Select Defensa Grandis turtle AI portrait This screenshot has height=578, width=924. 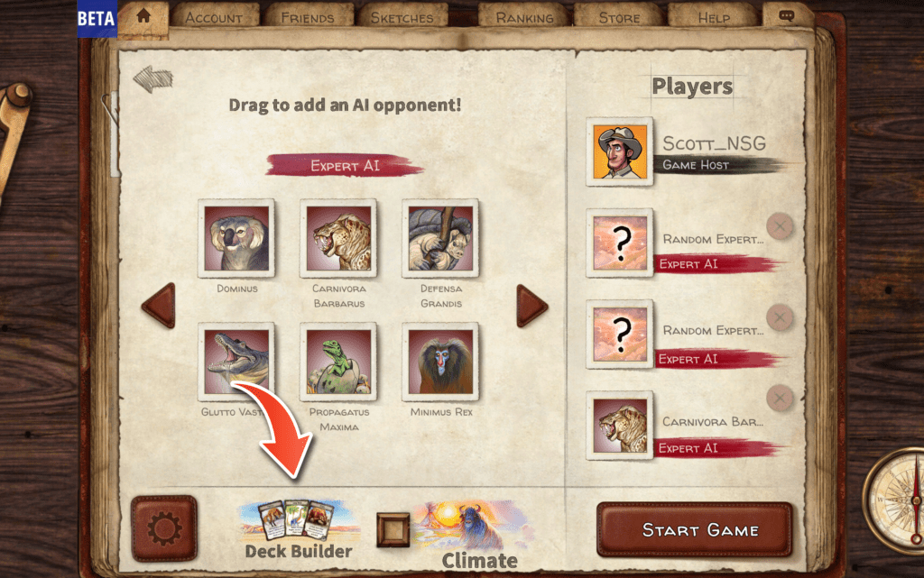pyautogui.click(x=440, y=238)
